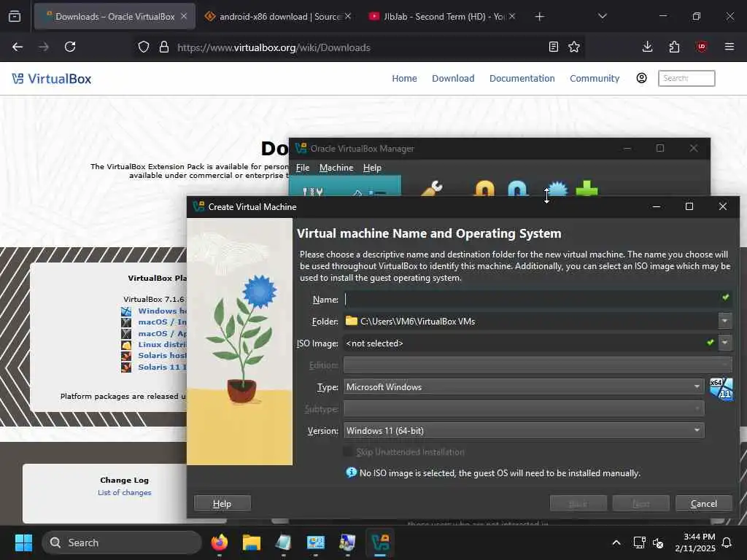
Task: Click the site padlock security icon
Action: coord(164,47)
